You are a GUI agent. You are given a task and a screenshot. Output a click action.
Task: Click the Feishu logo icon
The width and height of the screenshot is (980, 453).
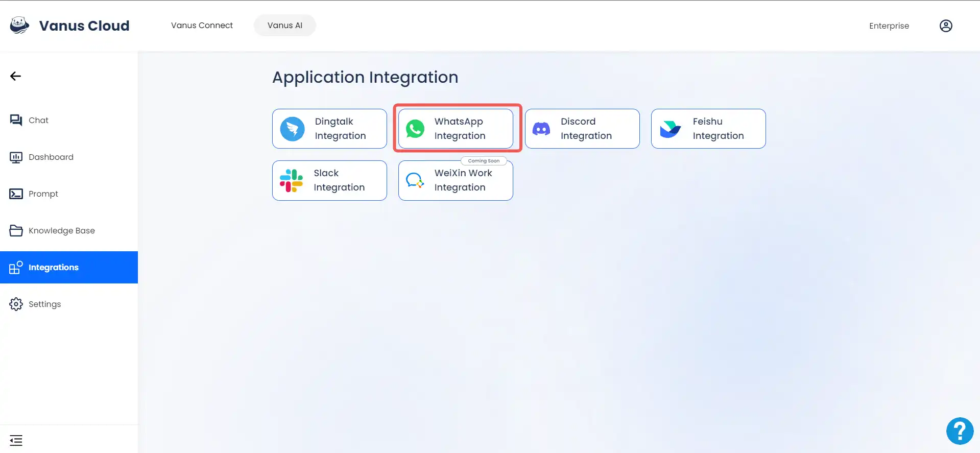(x=670, y=129)
